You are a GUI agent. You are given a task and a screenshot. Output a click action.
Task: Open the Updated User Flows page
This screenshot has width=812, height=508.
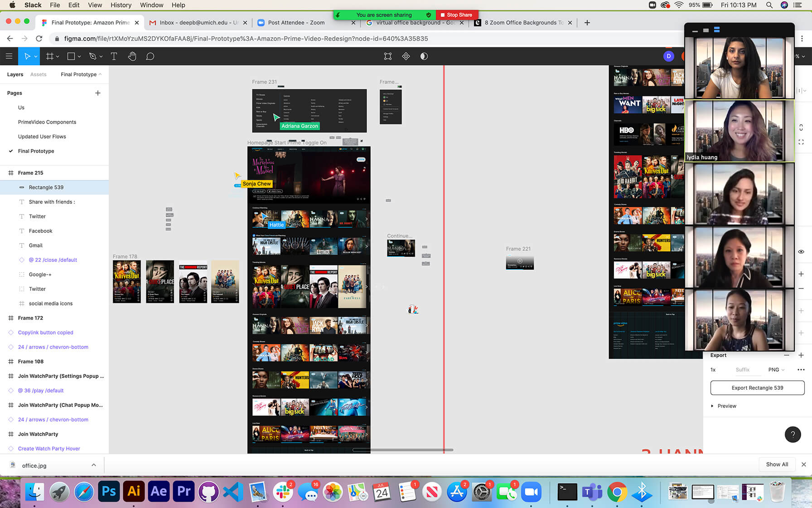click(x=42, y=137)
